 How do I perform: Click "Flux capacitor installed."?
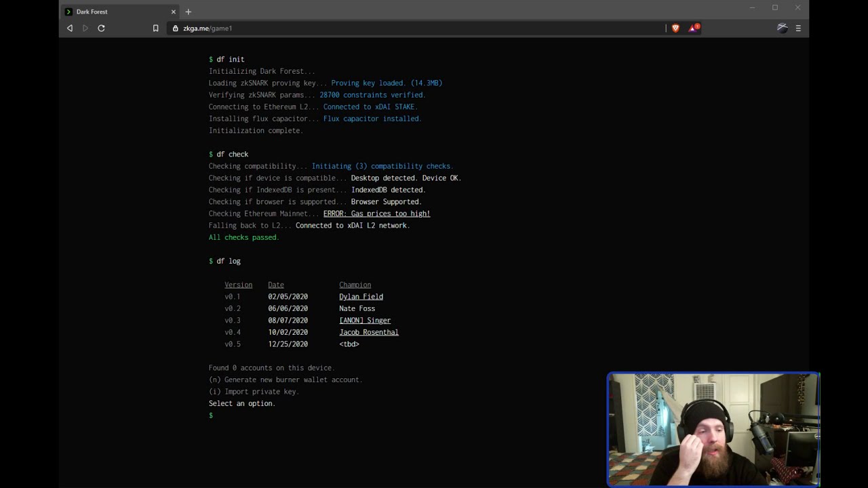tap(372, 119)
